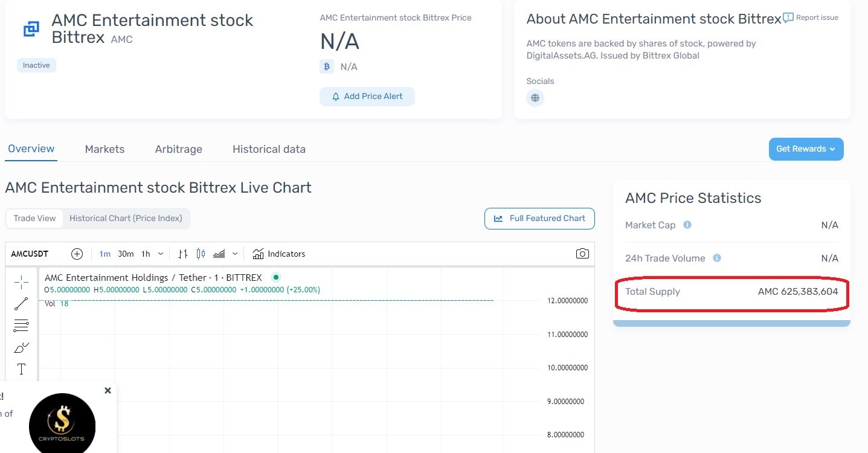Screen dimensions: 868x453
Task: Set chart interval to 30m
Action: point(126,254)
